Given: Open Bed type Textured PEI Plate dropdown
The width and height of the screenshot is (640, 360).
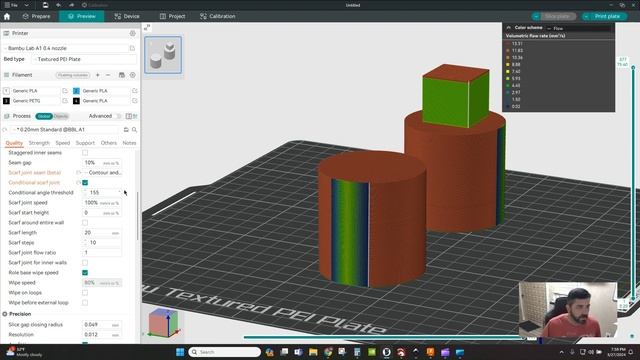Looking at the screenshot, I should pyautogui.click(x=85, y=59).
